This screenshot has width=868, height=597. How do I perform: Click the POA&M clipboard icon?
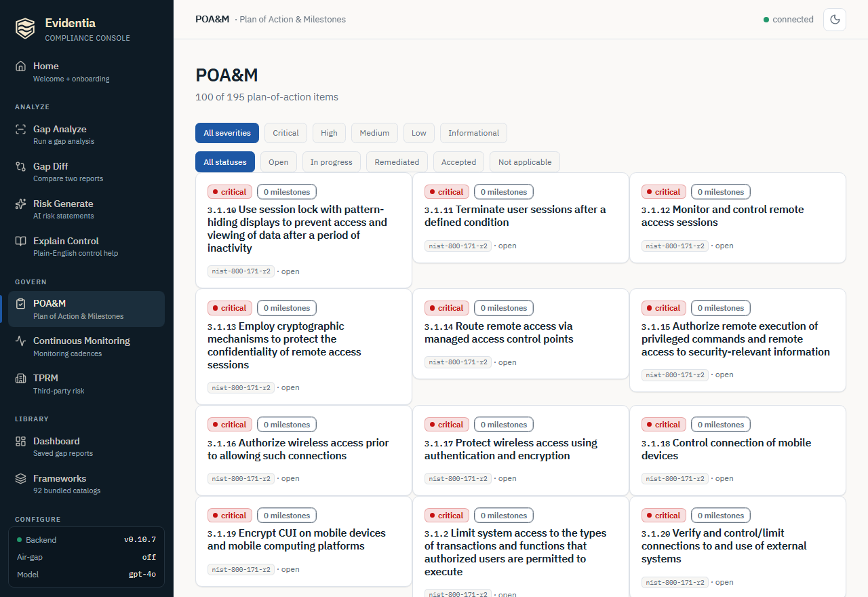[21, 303]
